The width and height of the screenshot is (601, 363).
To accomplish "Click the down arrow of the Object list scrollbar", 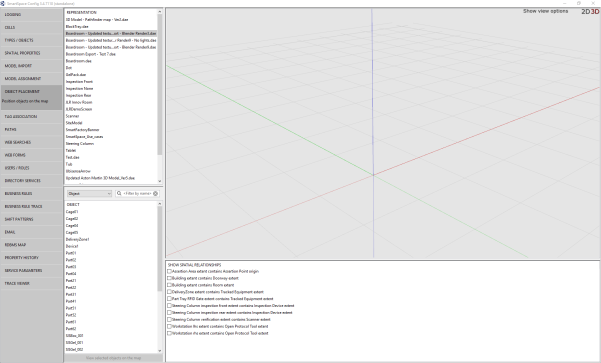I will tap(160, 350).
